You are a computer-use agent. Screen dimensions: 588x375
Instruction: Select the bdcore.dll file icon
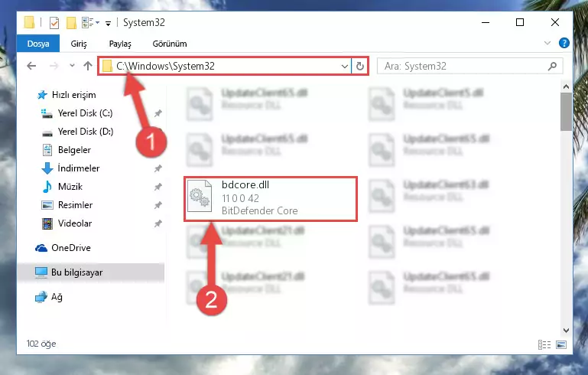200,196
